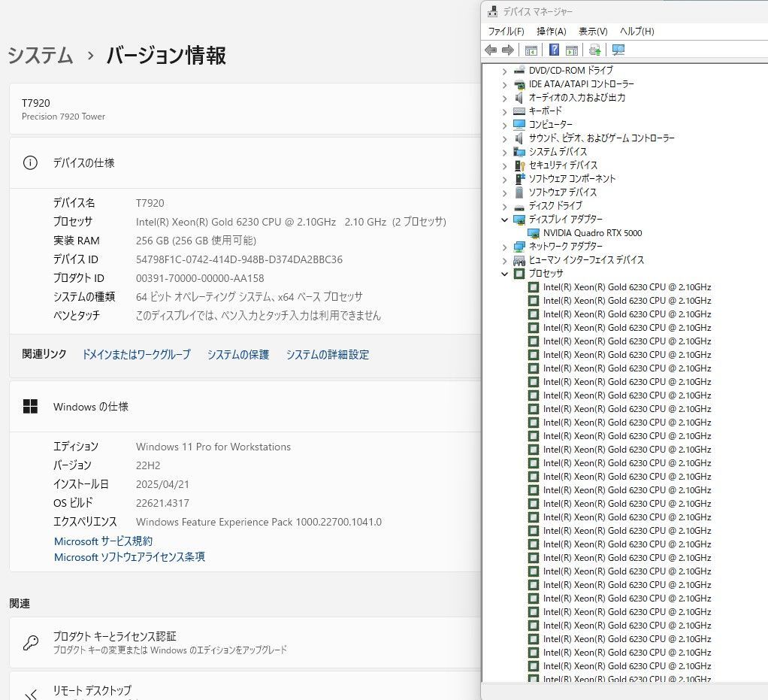Select ソフトウェア コンポーネント tree item
The width and height of the screenshot is (768, 700).
tap(572, 179)
